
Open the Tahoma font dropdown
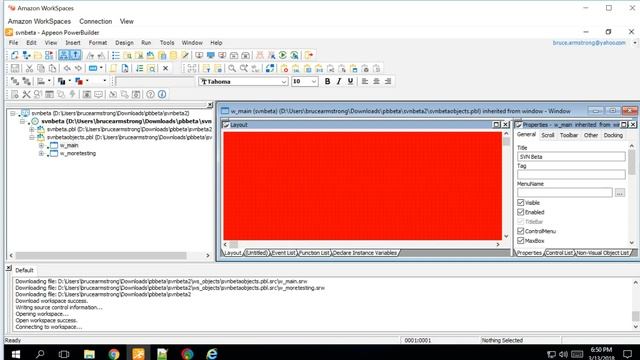(284, 82)
